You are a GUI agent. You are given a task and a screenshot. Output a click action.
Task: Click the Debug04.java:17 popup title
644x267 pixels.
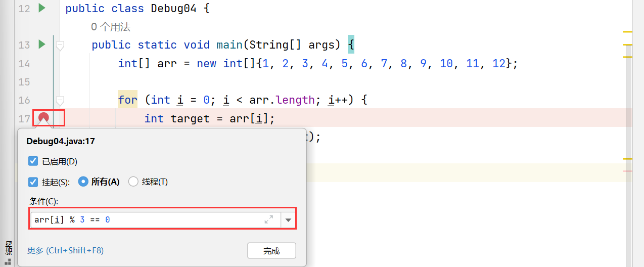click(x=61, y=142)
